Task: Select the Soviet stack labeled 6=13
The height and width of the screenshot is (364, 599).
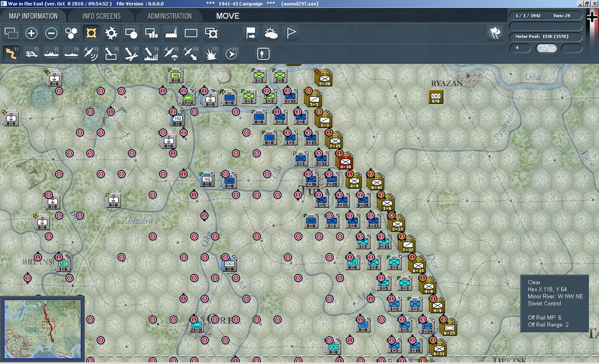Action: click(x=418, y=265)
